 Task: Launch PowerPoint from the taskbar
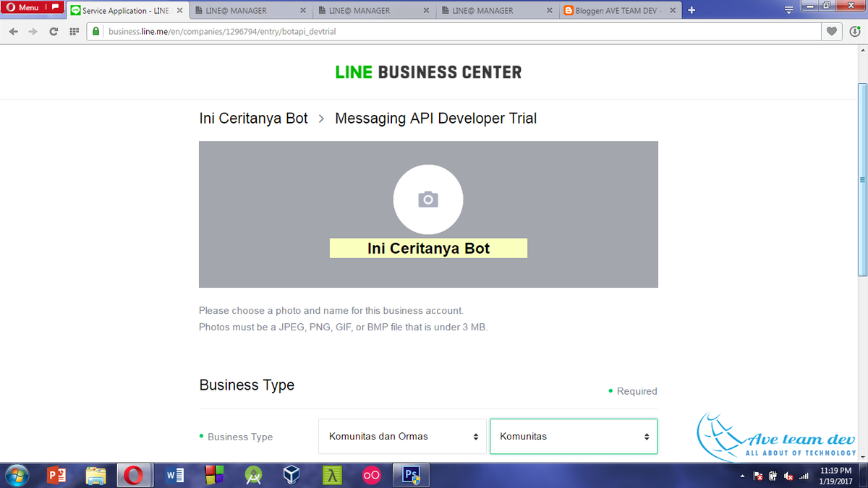[56, 476]
